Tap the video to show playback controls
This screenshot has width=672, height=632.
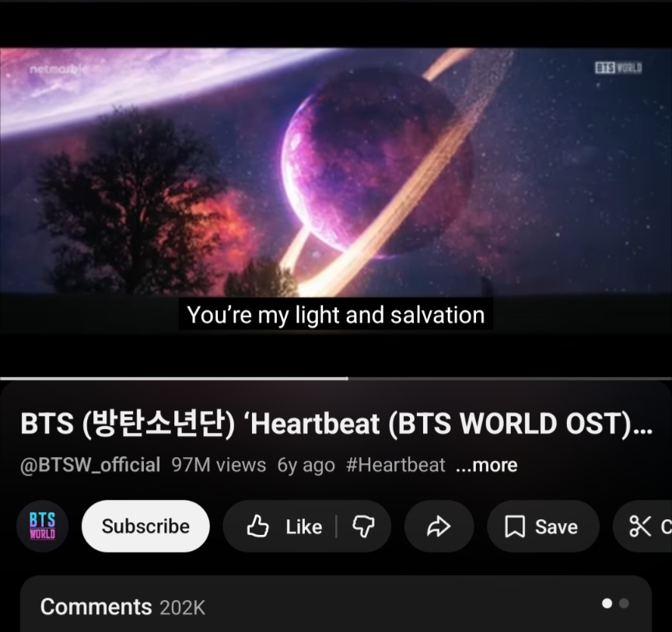pyautogui.click(x=336, y=171)
